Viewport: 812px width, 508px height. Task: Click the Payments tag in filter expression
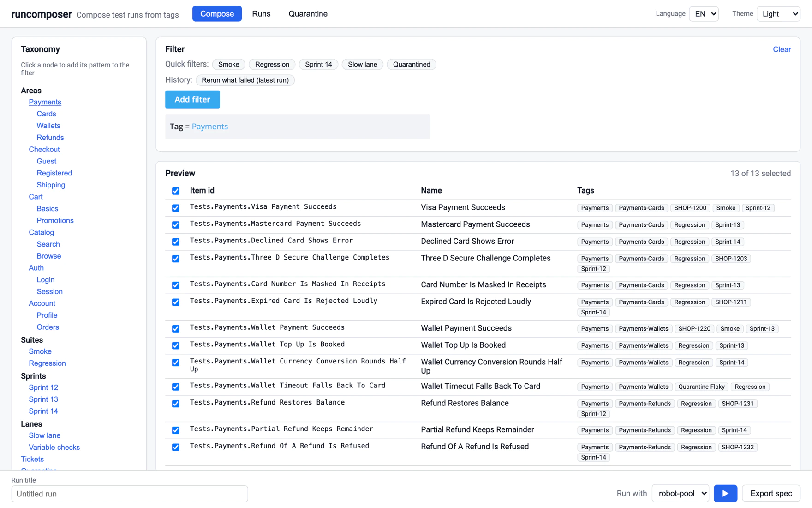[210, 127]
